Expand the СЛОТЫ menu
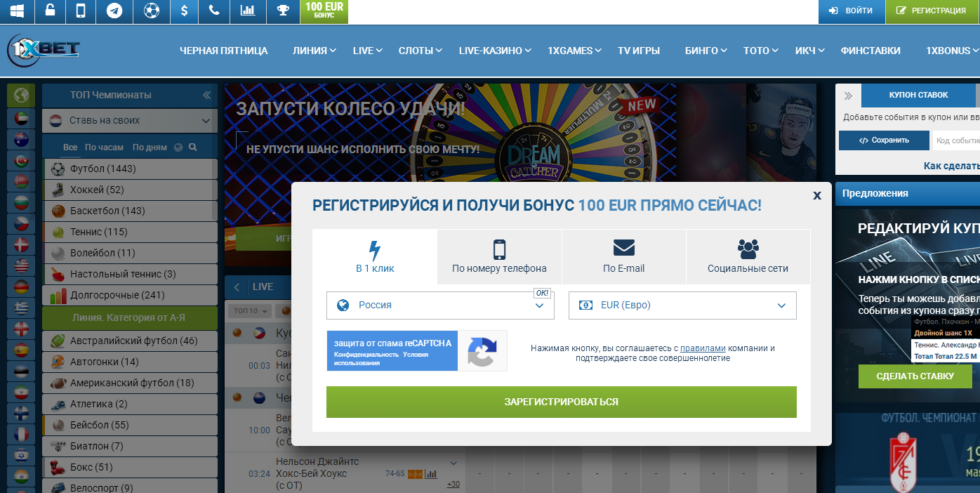Image resolution: width=980 pixels, height=493 pixels. (x=420, y=51)
